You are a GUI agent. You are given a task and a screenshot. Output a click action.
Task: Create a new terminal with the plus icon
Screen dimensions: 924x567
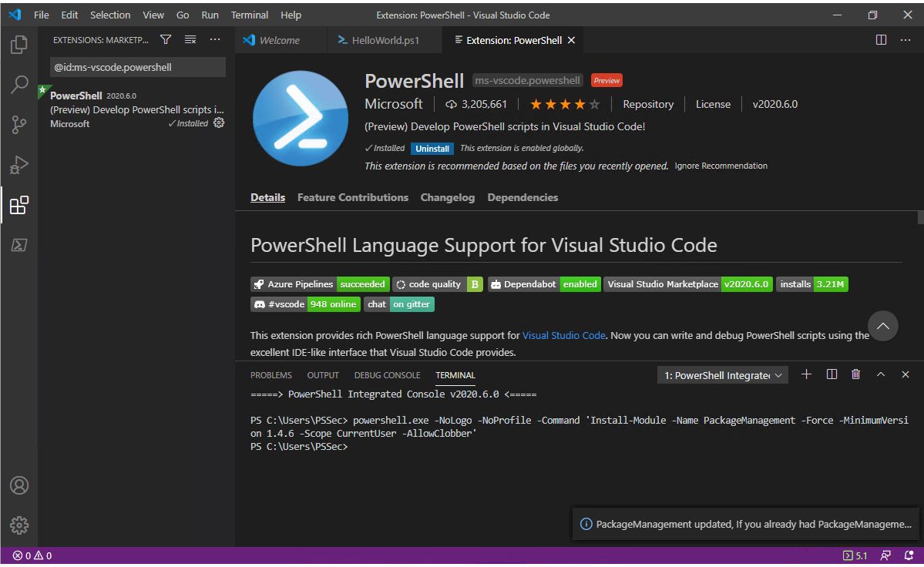tap(806, 374)
